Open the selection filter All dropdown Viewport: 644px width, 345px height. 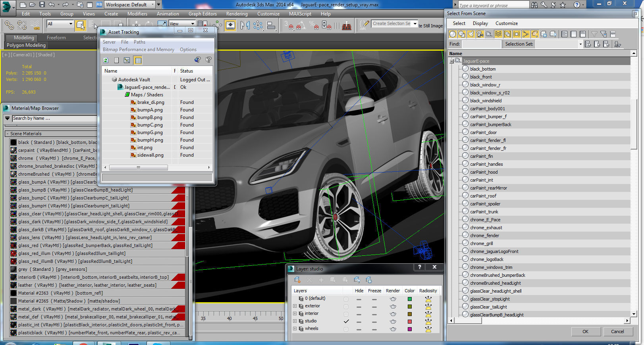pos(60,24)
